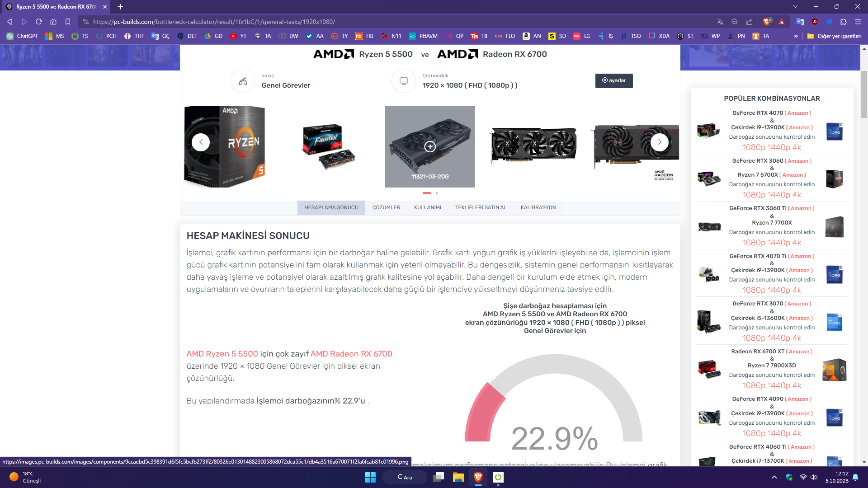868x488 pixels.
Task: Expand hidden bookmarks with the chevron
Action: (796, 36)
